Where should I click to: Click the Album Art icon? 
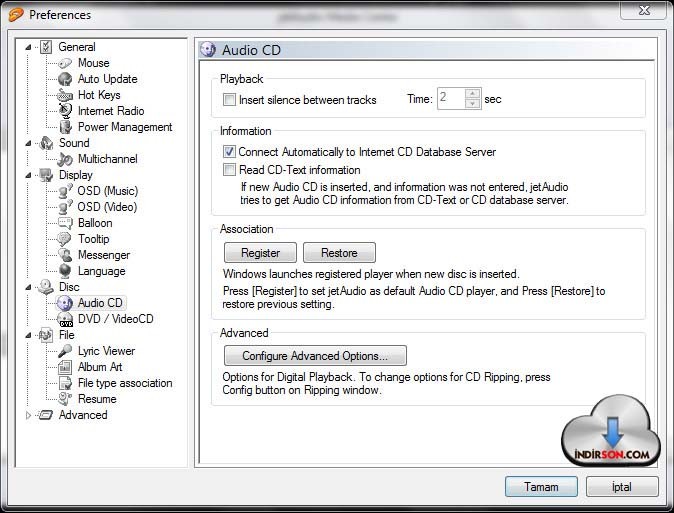point(65,367)
